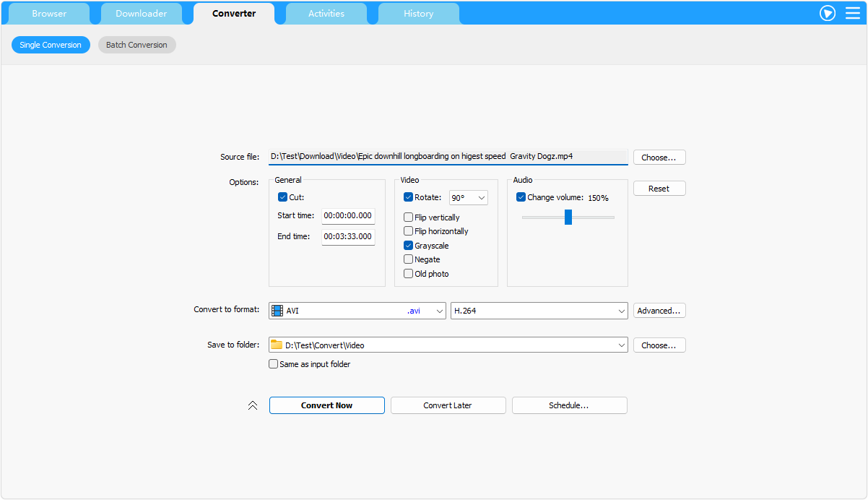Click the double-chevron collapse icon beside Convert Now
868x500 pixels.
[253, 405]
